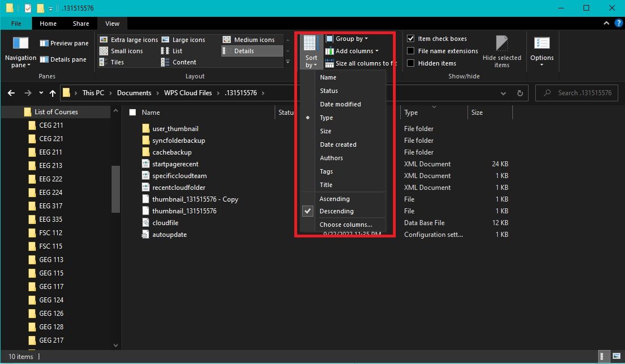Switch to the Home ribbon tab
Viewport: 625px width, 364px height.
tap(48, 24)
